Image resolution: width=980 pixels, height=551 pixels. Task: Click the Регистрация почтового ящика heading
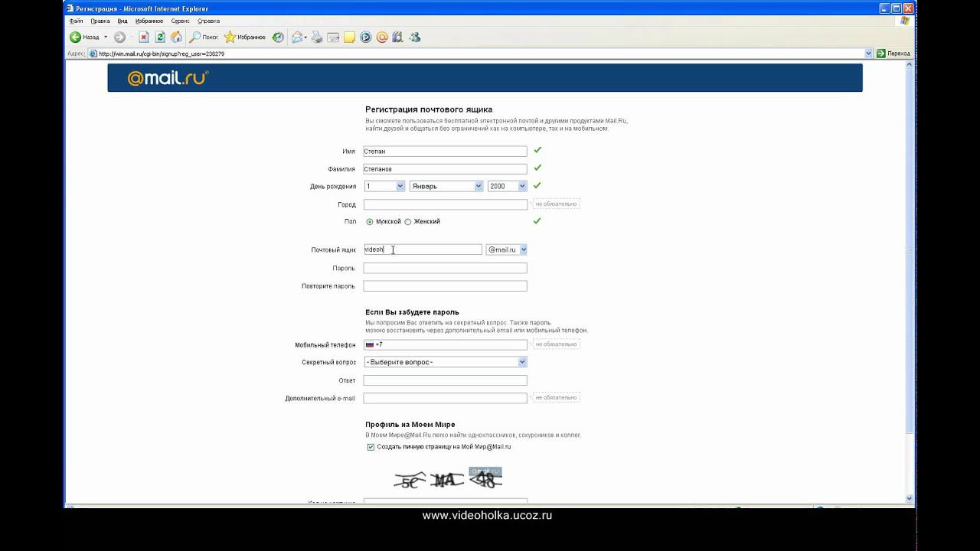click(429, 109)
